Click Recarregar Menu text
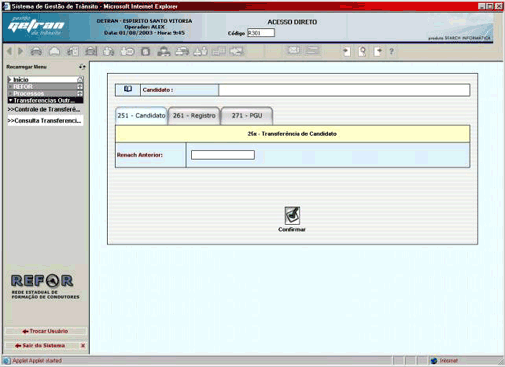 (26, 67)
